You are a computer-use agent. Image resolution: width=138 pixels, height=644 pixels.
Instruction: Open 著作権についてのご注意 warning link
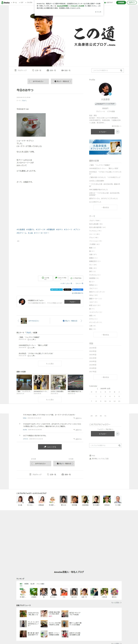(99, 459)
